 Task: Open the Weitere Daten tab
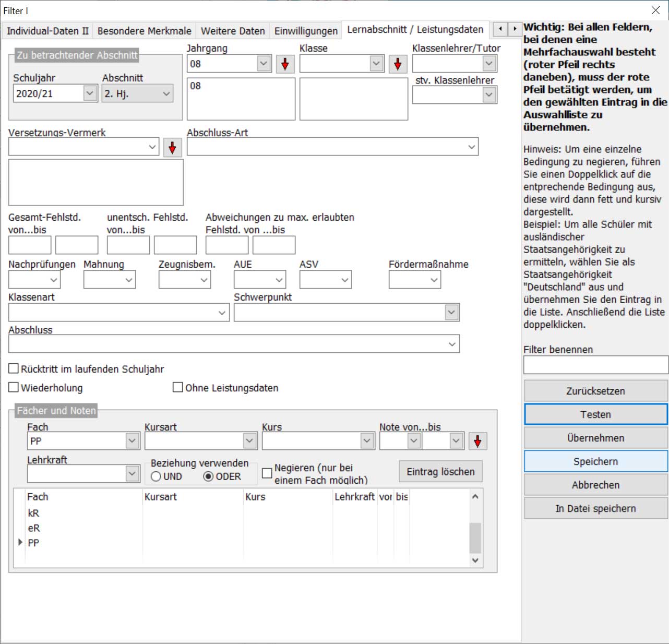[233, 31]
